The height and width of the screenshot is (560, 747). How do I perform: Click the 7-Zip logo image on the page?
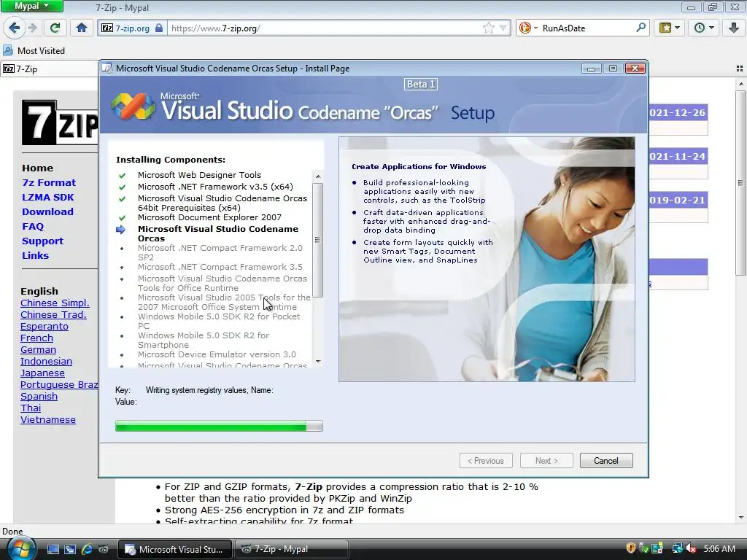coord(60,122)
